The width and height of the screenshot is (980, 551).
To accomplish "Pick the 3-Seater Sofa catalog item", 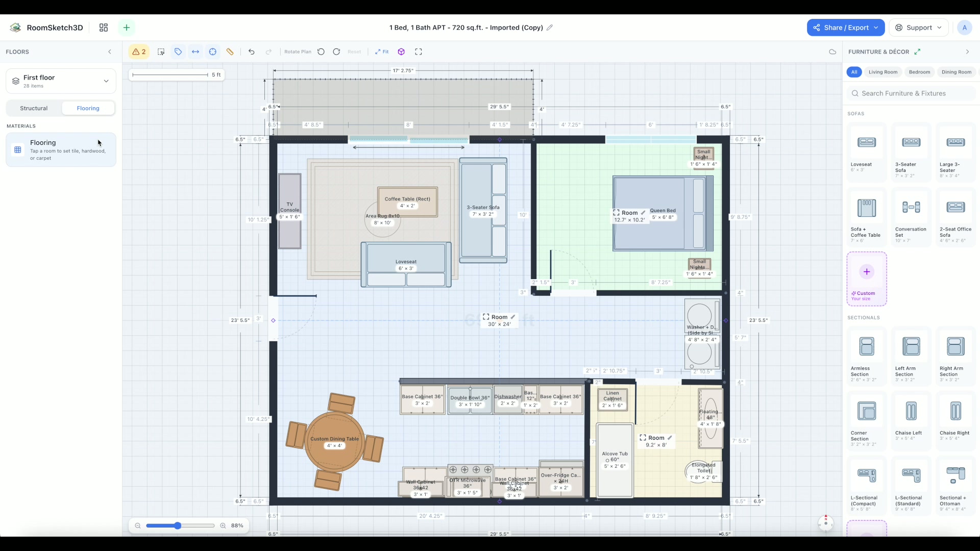I will pos(911,152).
